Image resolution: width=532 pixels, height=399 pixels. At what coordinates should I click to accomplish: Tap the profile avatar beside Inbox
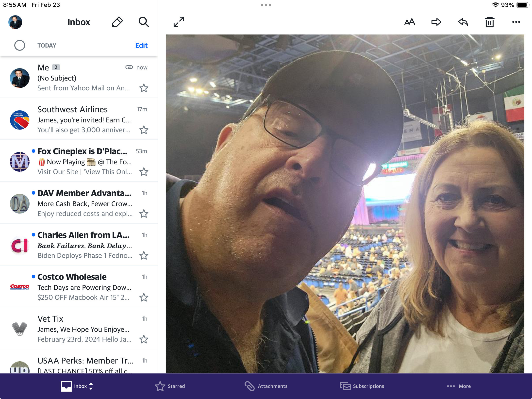(15, 22)
